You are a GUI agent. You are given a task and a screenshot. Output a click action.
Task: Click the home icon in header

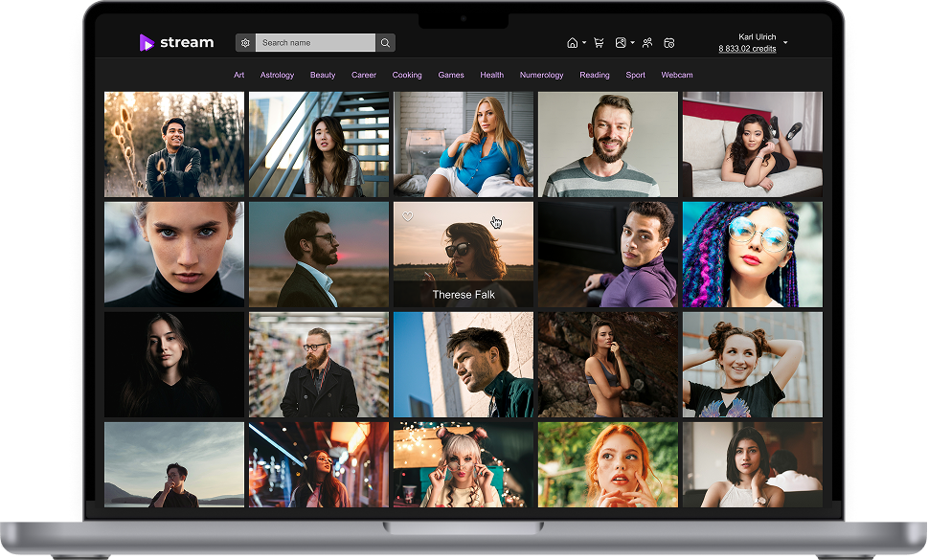coord(572,43)
